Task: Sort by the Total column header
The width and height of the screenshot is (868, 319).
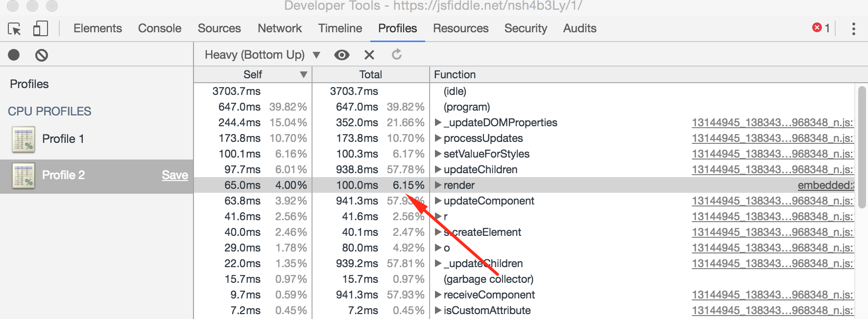Action: pyautogui.click(x=371, y=74)
